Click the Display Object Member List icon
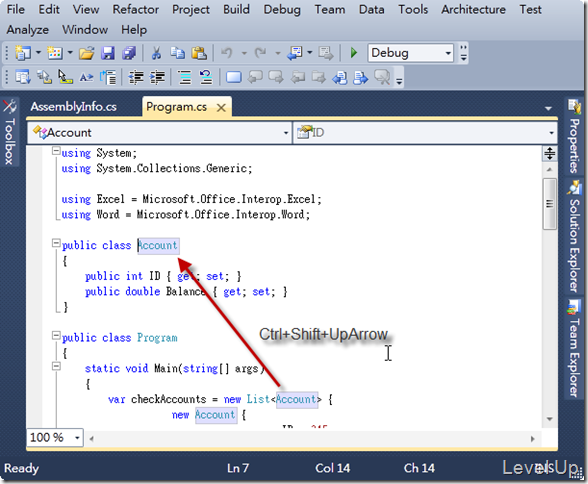This screenshot has width=588, height=484. tap(23, 78)
